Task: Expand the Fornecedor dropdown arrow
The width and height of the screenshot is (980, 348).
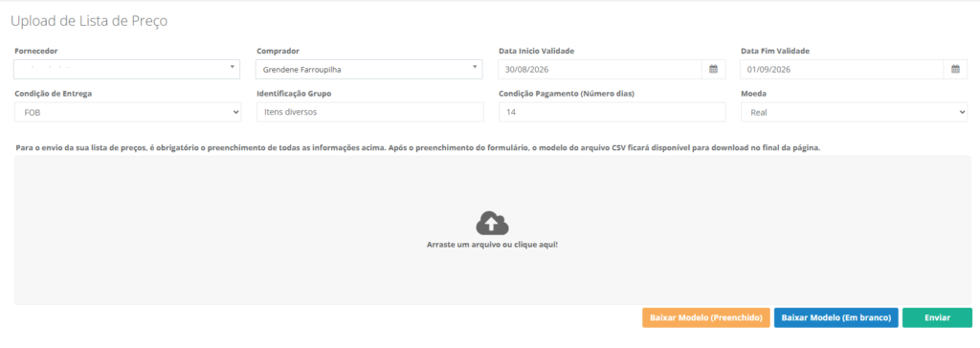Action: click(232, 66)
